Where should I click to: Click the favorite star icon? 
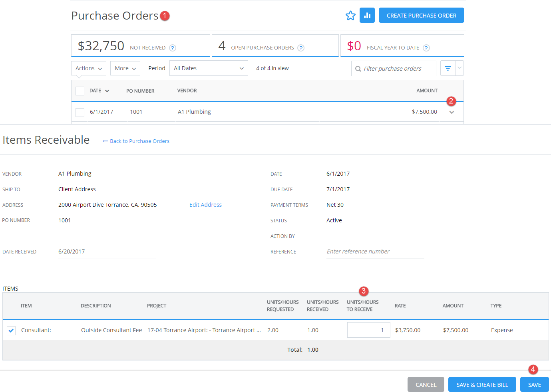350,16
